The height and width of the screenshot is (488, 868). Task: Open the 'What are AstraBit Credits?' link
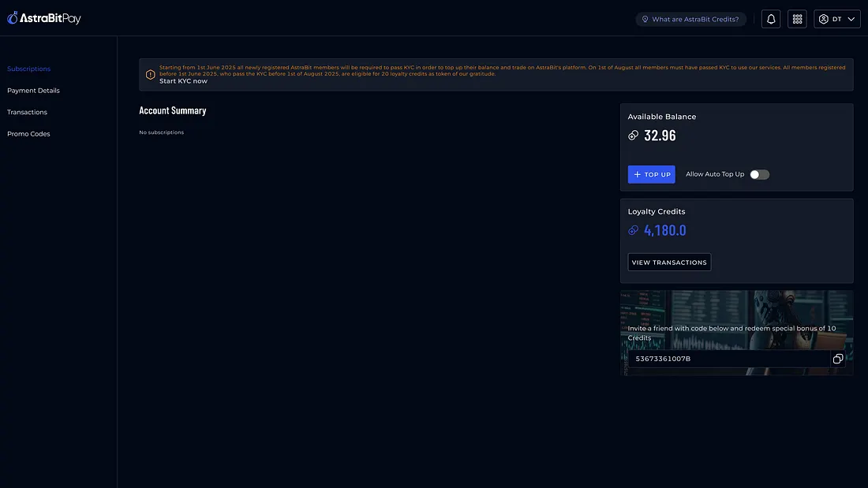[694, 19]
